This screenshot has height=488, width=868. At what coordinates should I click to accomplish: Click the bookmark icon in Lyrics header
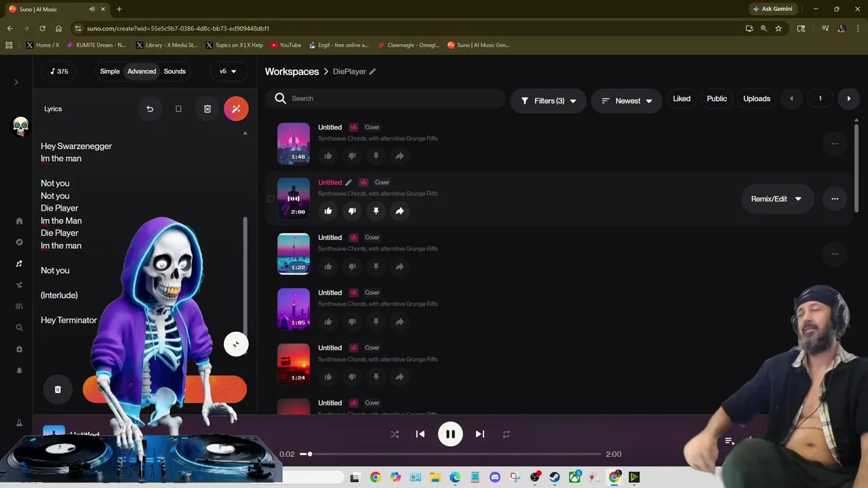[x=178, y=108]
